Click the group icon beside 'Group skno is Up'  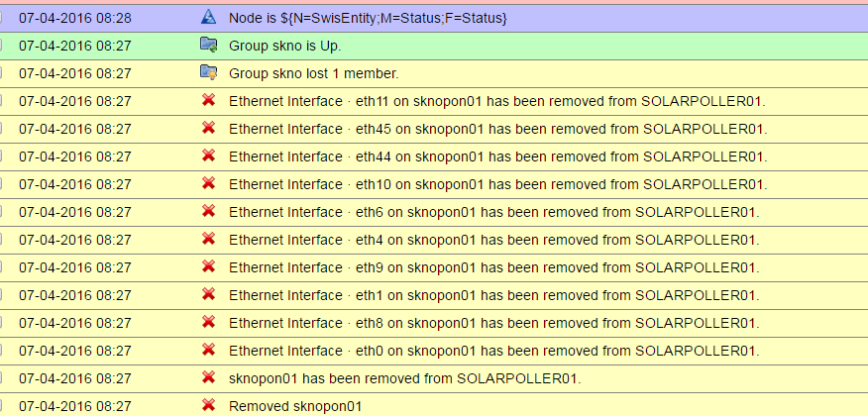(x=208, y=45)
